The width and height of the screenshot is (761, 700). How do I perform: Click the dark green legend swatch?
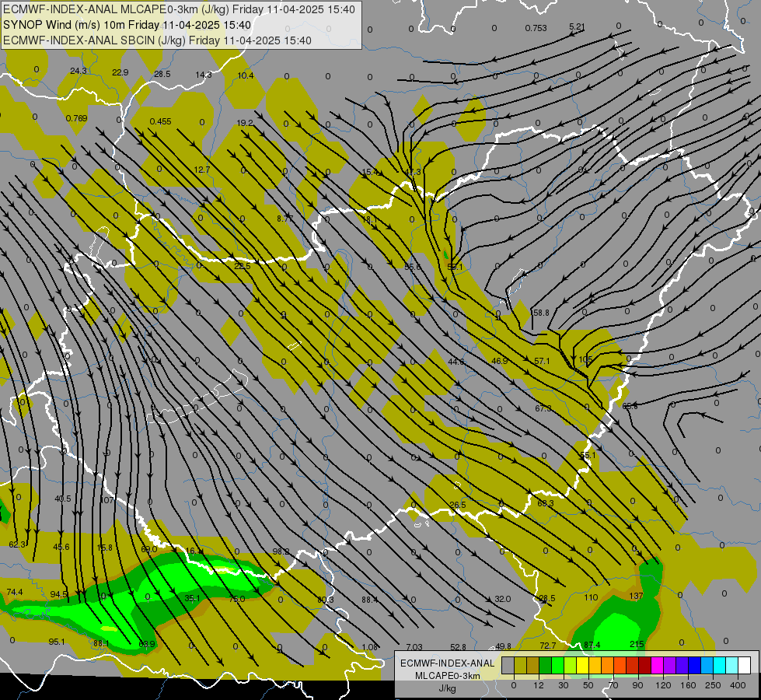tap(546, 665)
